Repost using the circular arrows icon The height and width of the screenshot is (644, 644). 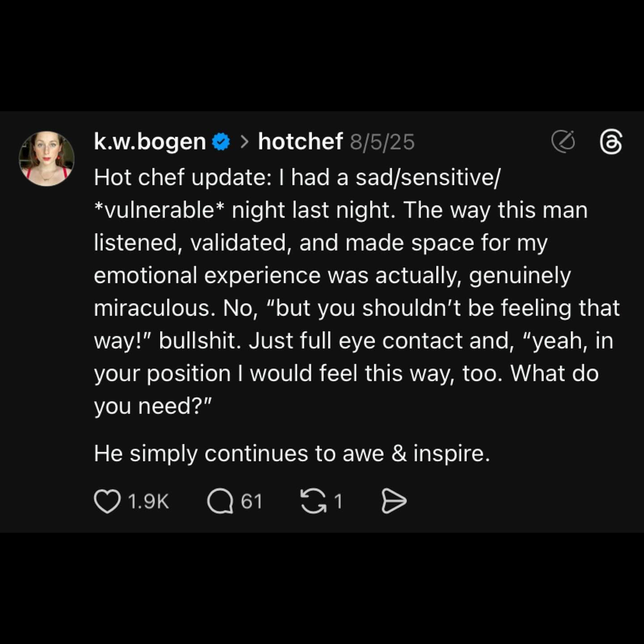point(313,501)
